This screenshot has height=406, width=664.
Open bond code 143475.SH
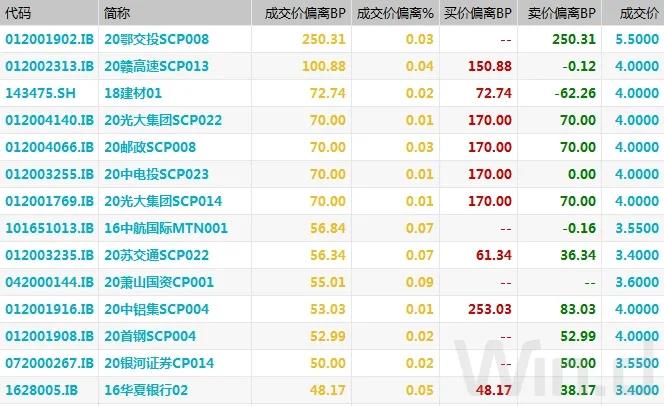40,93
